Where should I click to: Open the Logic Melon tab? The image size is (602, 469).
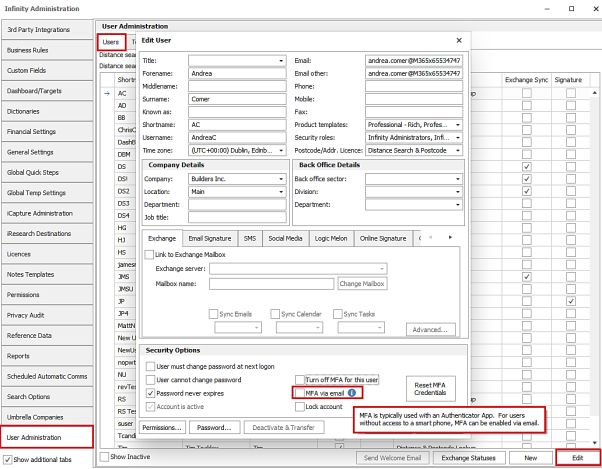(331, 238)
